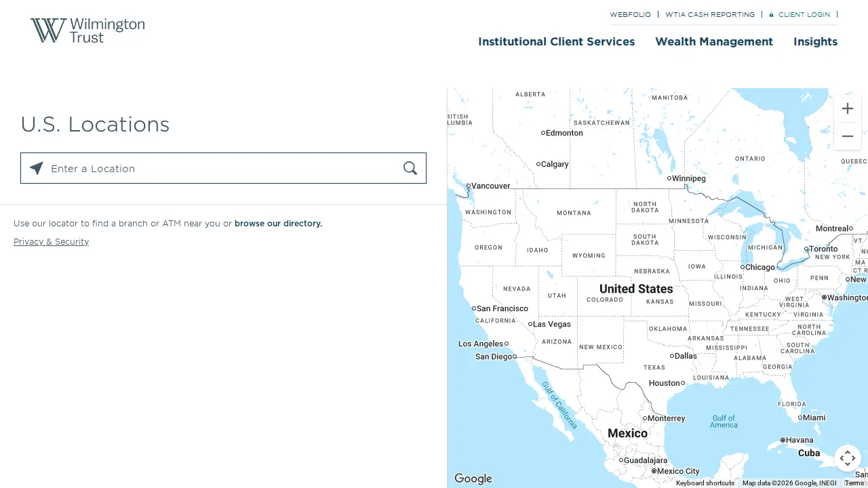
Task: Use the current location arrow icon
Action: [37, 168]
